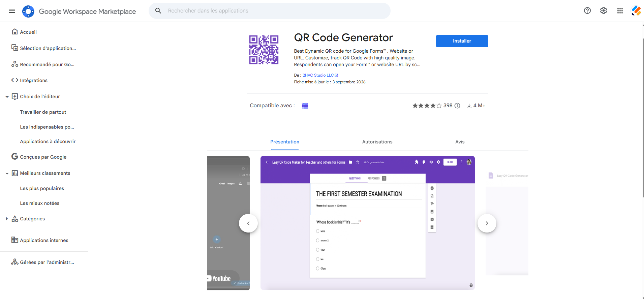Click the main Forms screenshot thumbnail
The height and width of the screenshot is (299, 644).
pos(367,223)
